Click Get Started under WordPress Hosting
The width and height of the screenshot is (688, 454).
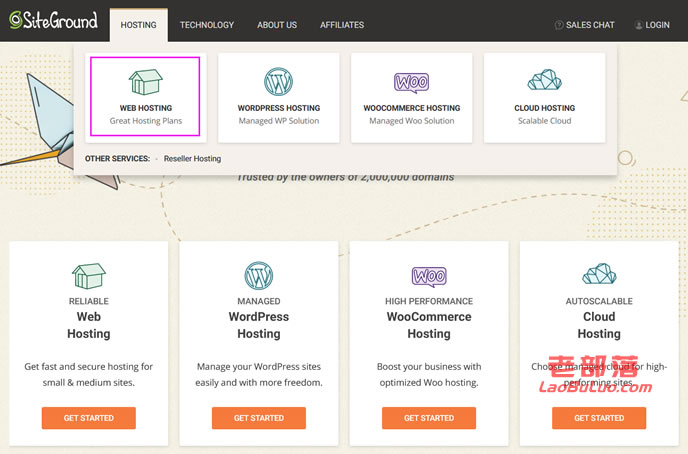pyautogui.click(x=258, y=418)
